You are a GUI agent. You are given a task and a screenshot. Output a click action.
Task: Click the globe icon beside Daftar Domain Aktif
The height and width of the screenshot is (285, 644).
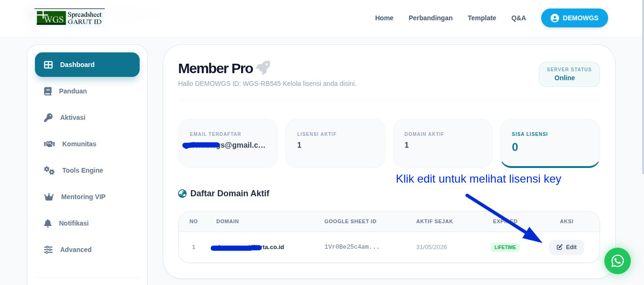point(182,193)
